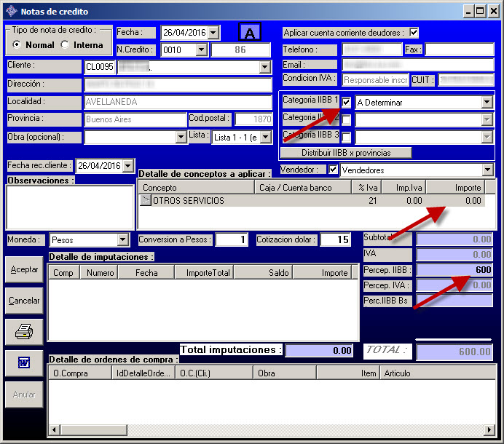This screenshot has width=504, height=444.
Task: Toggle Aplicar cuenta corriente deudores checkbox
Action: 414,33
